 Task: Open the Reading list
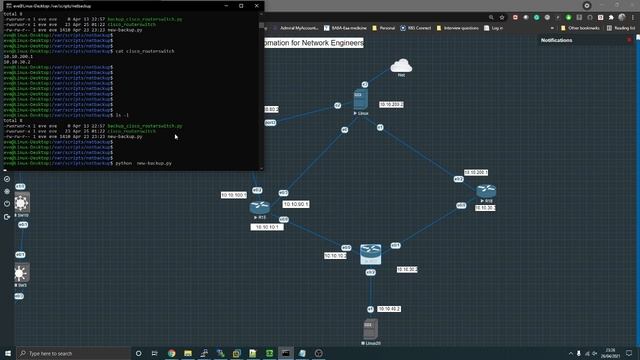click(x=621, y=28)
